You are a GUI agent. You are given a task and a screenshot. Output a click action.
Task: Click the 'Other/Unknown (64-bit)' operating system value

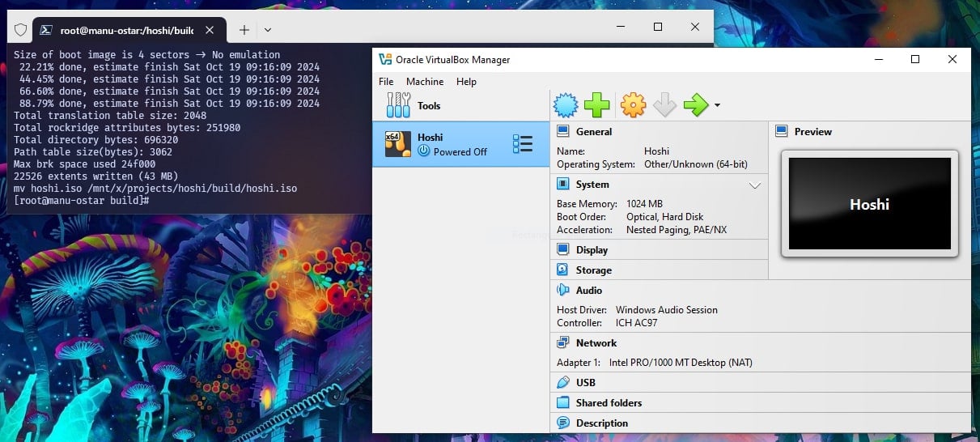point(695,164)
